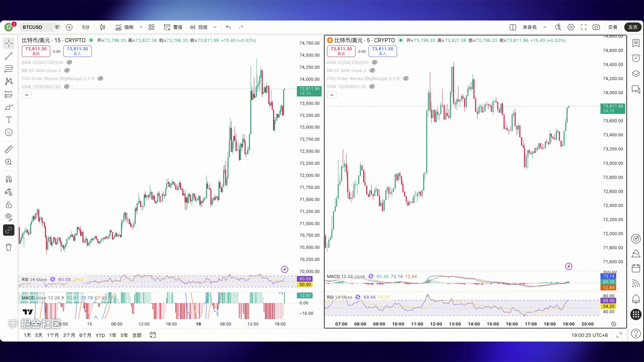Pick the ruler measure tool

9,149
